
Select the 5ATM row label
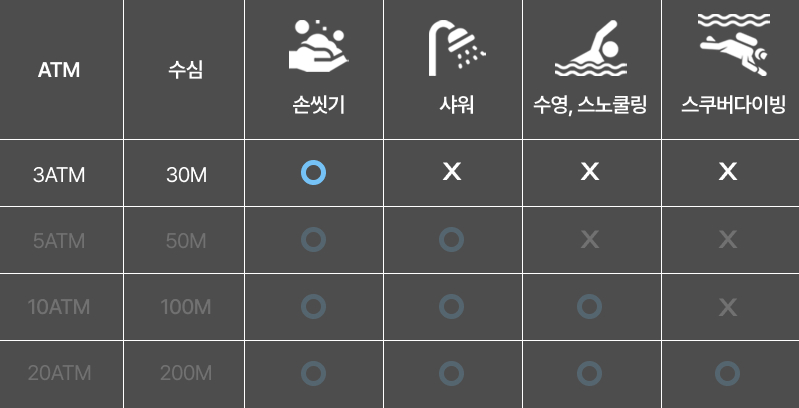tap(59, 241)
